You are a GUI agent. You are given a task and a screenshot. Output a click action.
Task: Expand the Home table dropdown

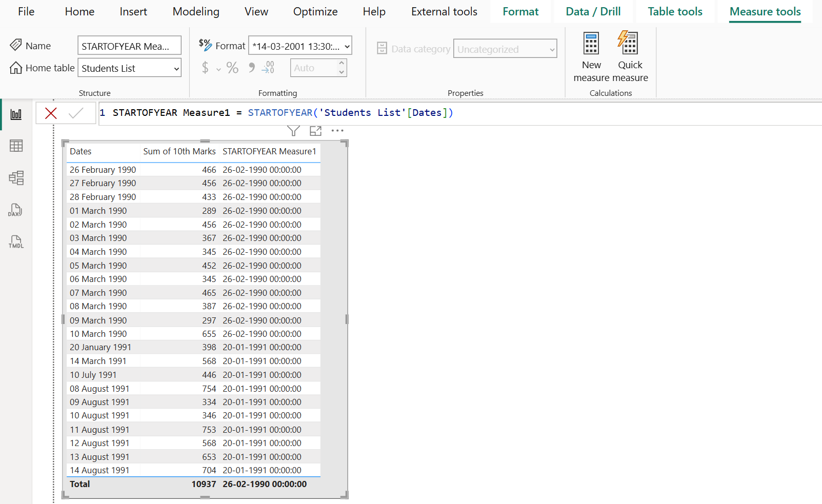click(176, 68)
